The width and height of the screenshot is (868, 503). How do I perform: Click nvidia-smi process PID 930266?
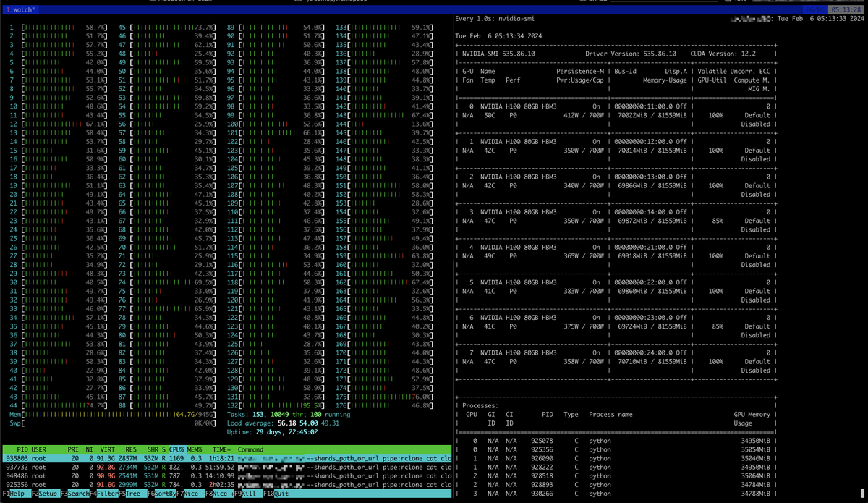click(x=541, y=493)
